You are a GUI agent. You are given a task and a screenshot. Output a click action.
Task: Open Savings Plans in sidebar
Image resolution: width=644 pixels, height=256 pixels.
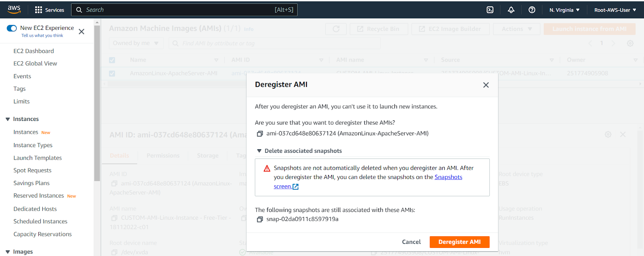[x=31, y=183]
